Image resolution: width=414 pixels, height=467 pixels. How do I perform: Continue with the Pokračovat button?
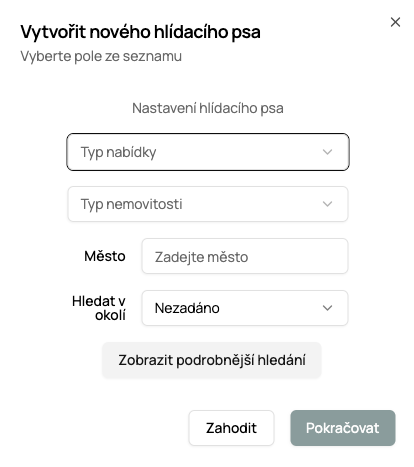pyautogui.click(x=343, y=428)
